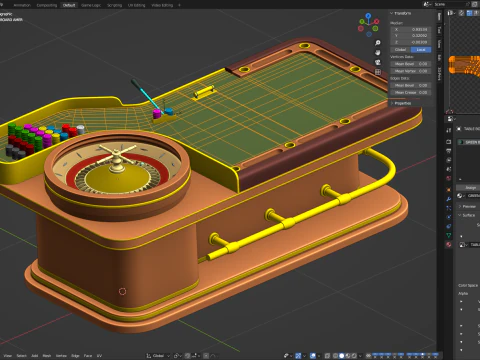Open the Modifiers wrench properties tab
Image resolution: width=480 pixels, height=360 pixels.
(449, 199)
